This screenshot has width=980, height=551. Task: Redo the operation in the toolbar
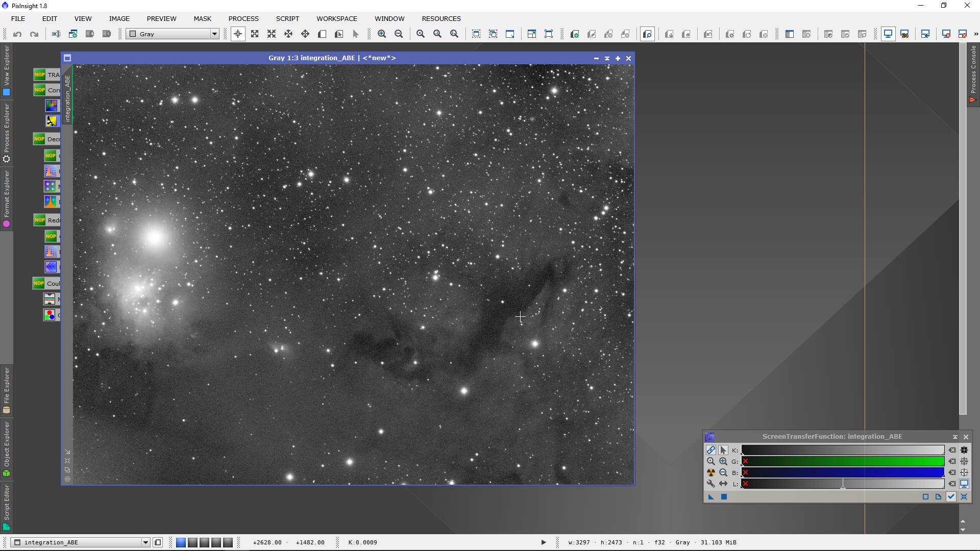click(34, 34)
